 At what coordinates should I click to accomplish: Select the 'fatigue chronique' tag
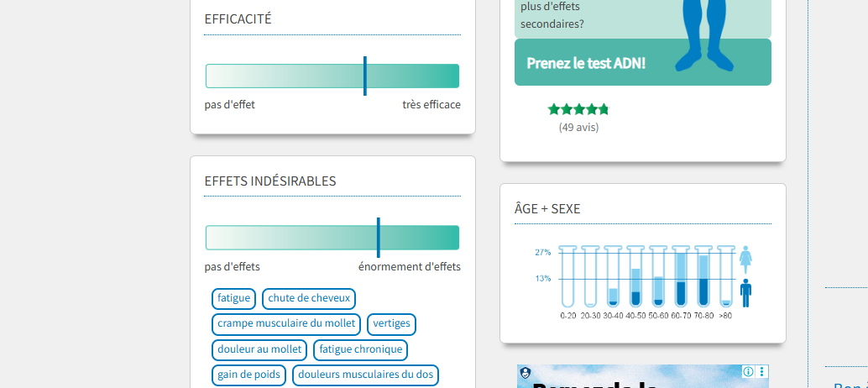coord(360,350)
